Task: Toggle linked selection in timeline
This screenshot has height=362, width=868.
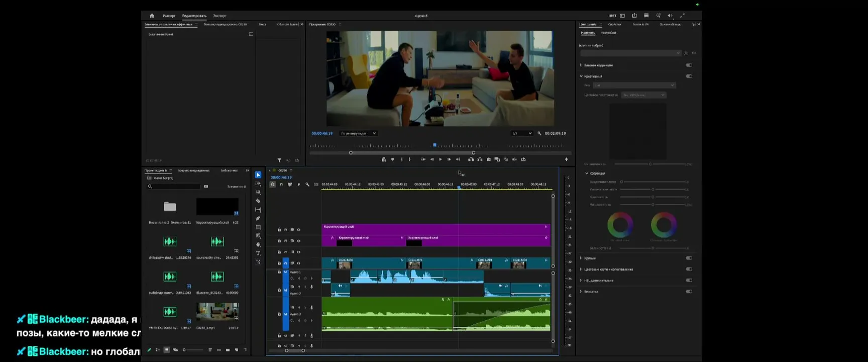Action: pos(290,185)
